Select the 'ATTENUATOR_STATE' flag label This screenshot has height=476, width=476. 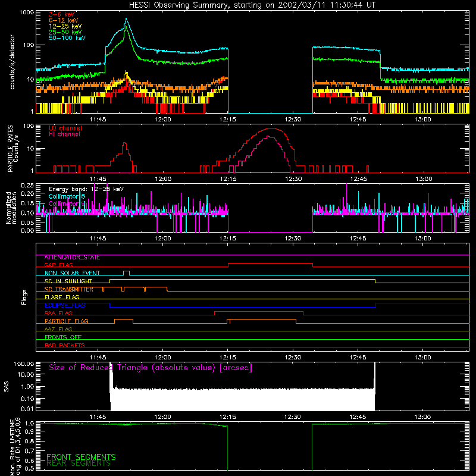[72, 258]
